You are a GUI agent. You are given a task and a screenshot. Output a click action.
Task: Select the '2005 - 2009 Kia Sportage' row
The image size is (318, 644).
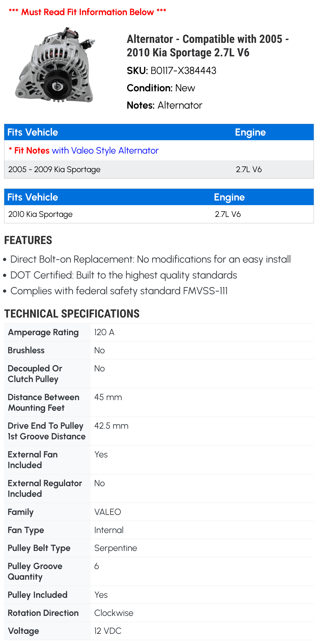click(x=54, y=170)
